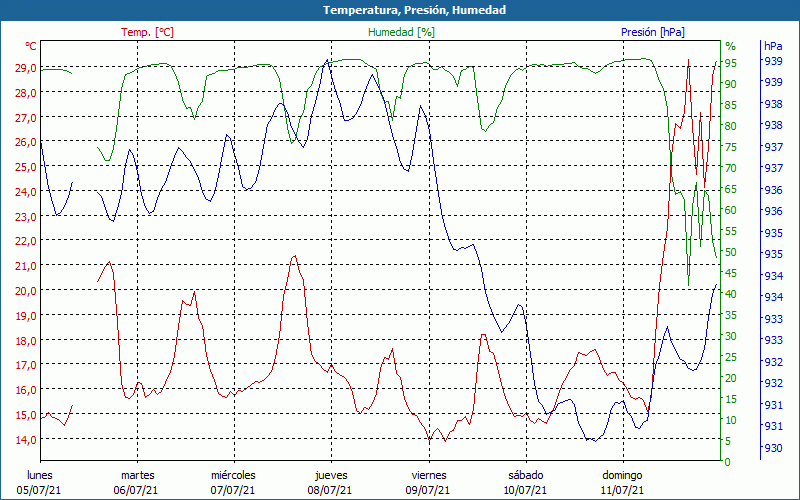Click the "60" humidity axis value
800x500 pixels.
pyautogui.click(x=731, y=210)
